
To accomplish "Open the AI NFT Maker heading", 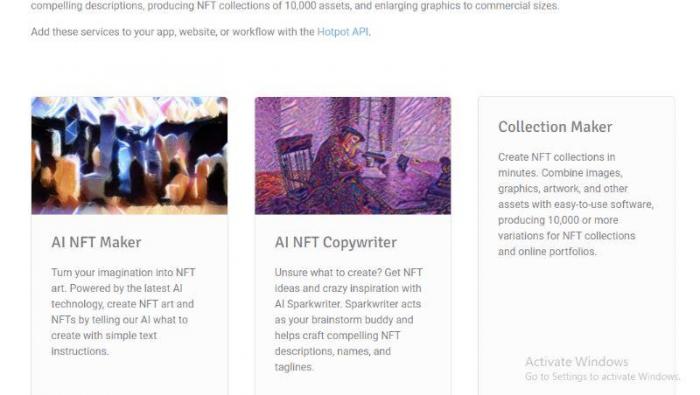I will 96,242.
